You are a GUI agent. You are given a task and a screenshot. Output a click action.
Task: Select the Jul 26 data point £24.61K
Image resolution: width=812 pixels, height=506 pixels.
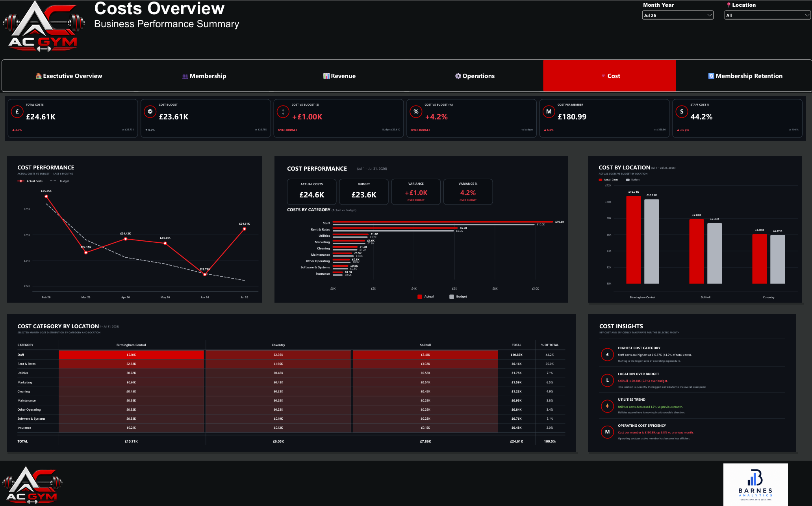(245, 229)
